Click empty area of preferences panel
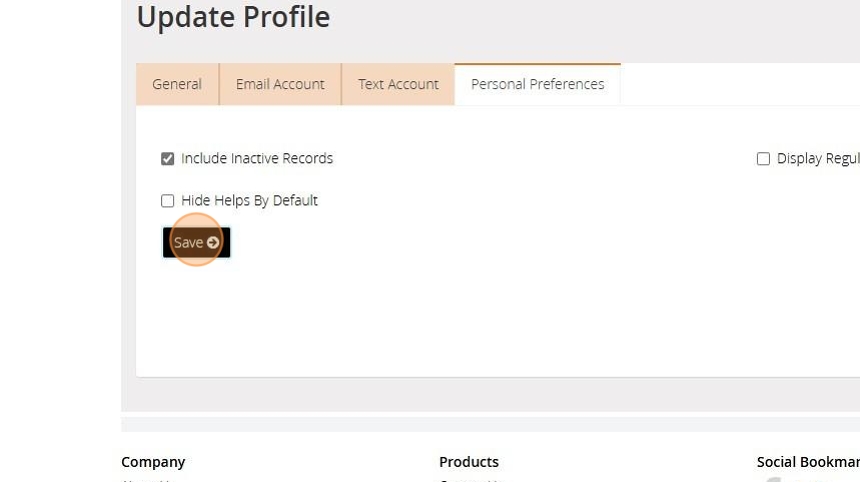This screenshot has width=860, height=482. tap(500, 310)
